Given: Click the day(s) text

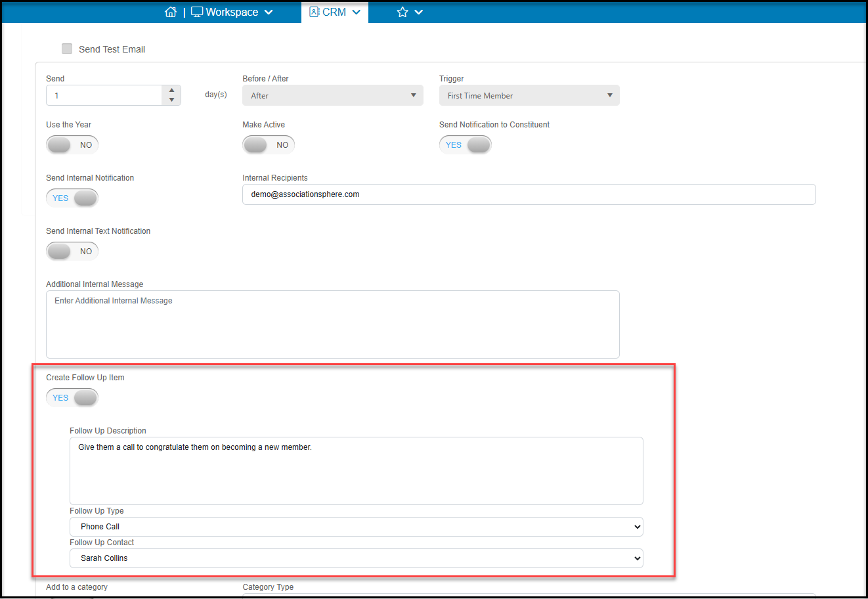Looking at the screenshot, I should [x=216, y=95].
